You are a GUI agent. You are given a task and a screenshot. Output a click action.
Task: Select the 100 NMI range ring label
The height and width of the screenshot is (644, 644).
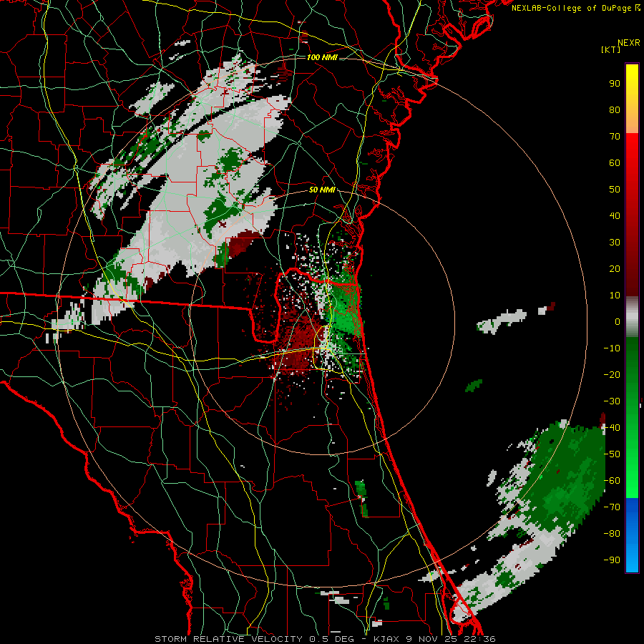pos(322,57)
